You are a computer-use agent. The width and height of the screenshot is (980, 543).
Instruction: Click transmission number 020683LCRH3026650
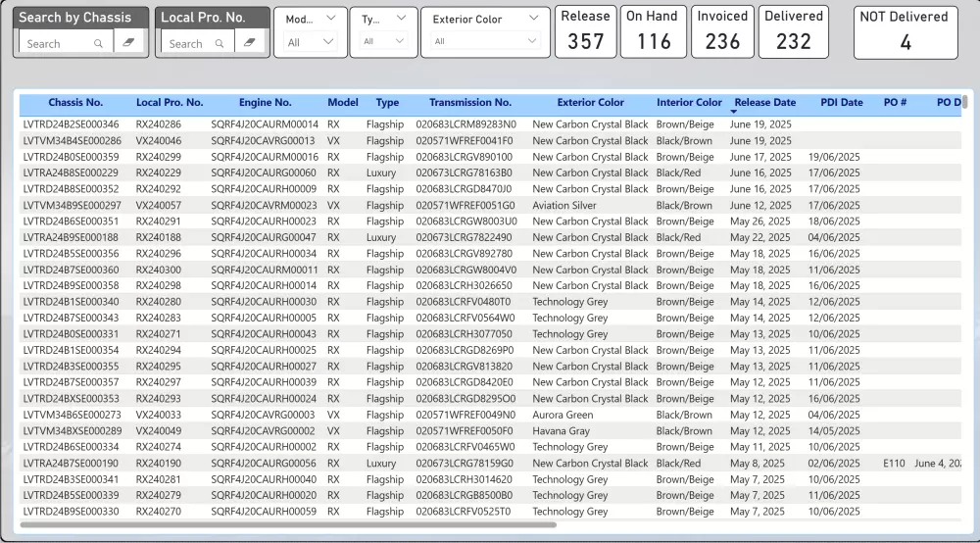tap(464, 285)
